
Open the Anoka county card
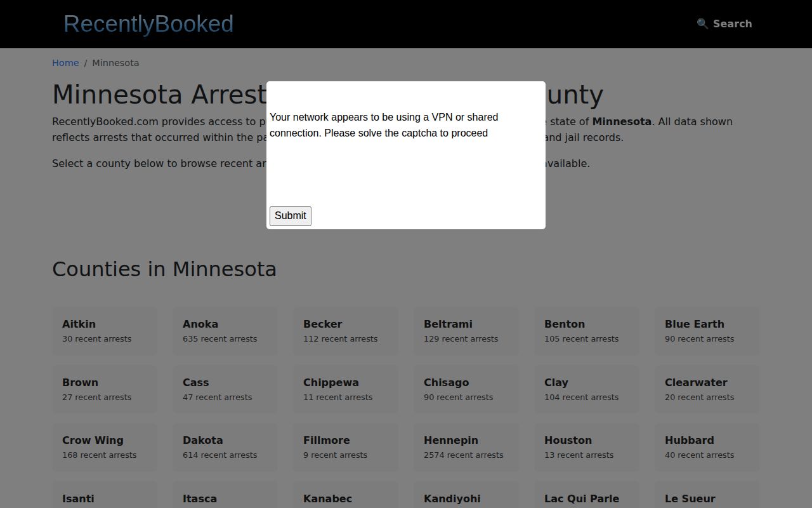click(225, 330)
